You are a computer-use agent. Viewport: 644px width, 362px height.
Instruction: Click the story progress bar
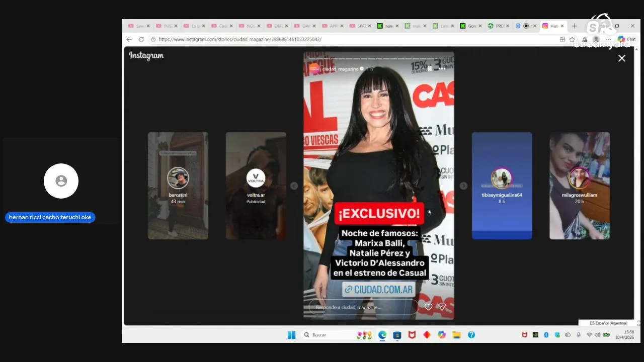coord(378,58)
